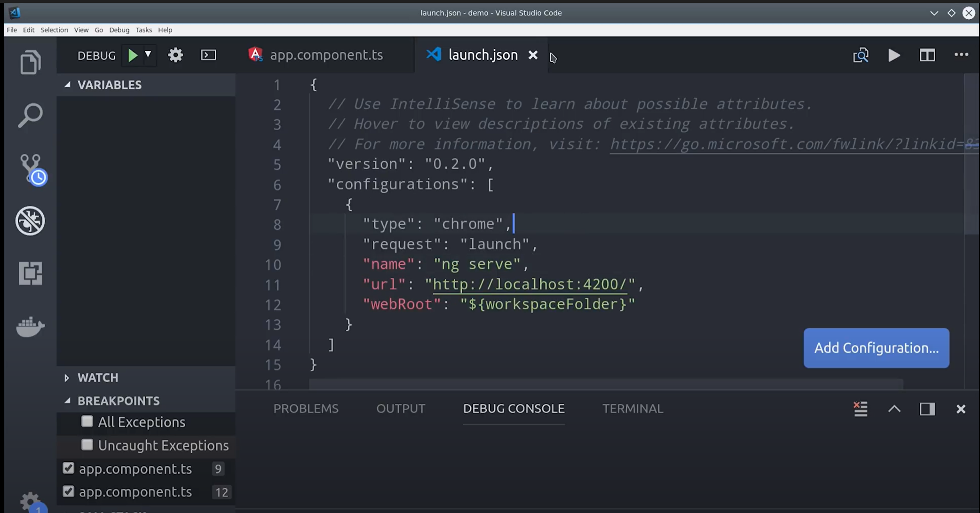Enable the Uncaught Exceptions checkbox
The width and height of the screenshot is (980, 513).
[x=87, y=445]
